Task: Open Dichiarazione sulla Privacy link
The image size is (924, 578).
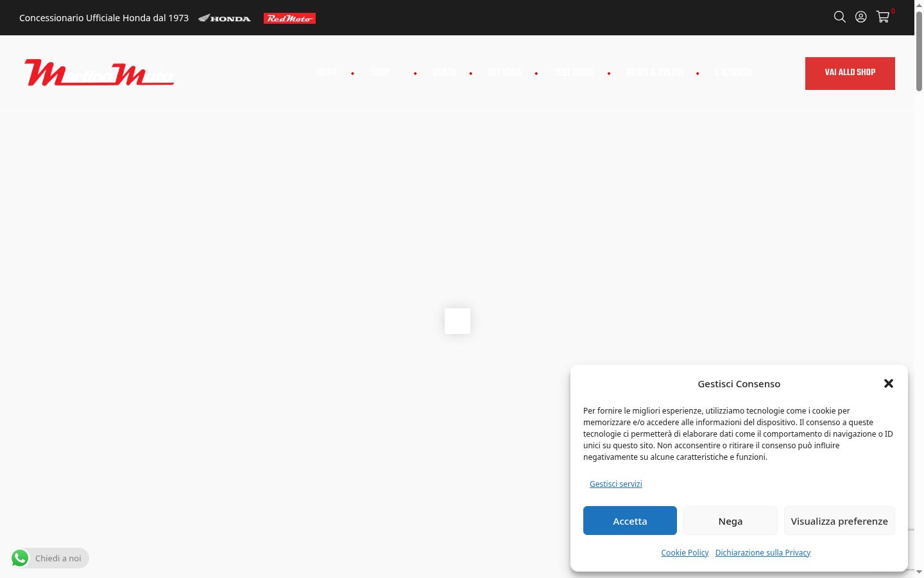Action: (x=763, y=553)
